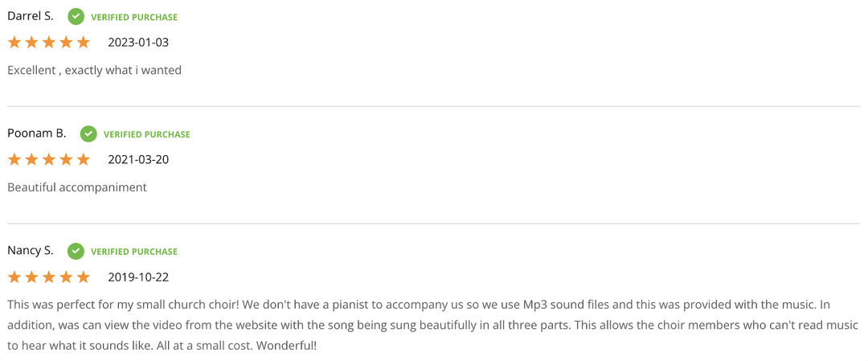Click the reviewer name Poonam B.

click(x=37, y=133)
